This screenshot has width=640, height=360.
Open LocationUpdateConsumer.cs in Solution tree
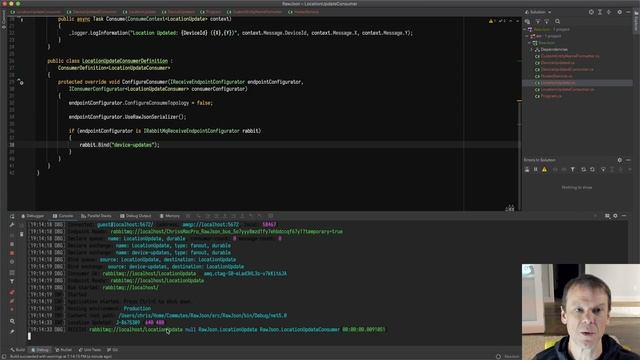[567, 89]
